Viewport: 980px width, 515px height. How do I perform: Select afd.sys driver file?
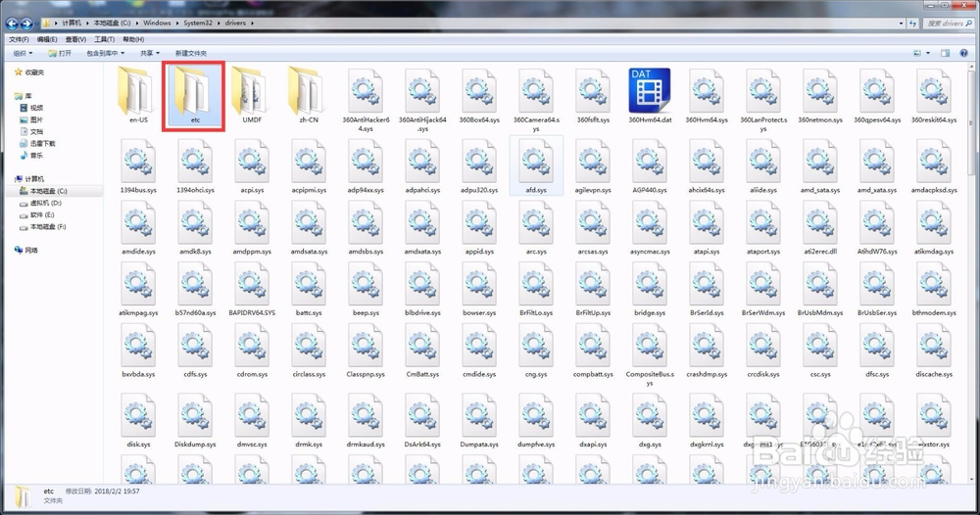click(536, 165)
